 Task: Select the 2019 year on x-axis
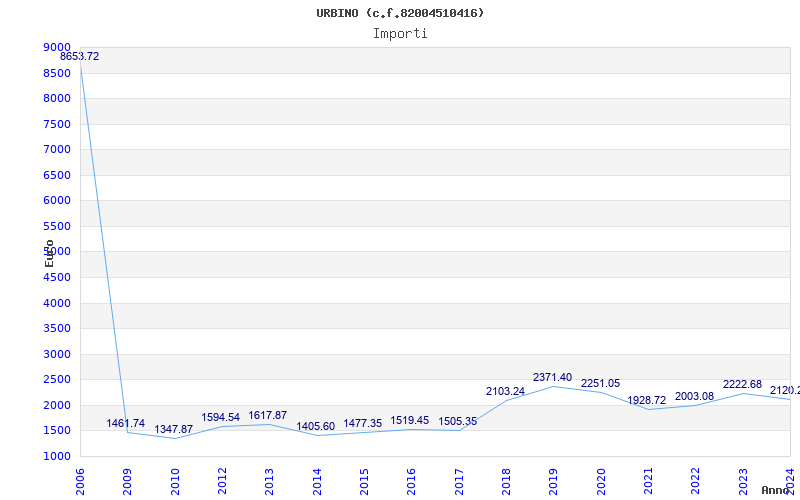tap(553, 482)
